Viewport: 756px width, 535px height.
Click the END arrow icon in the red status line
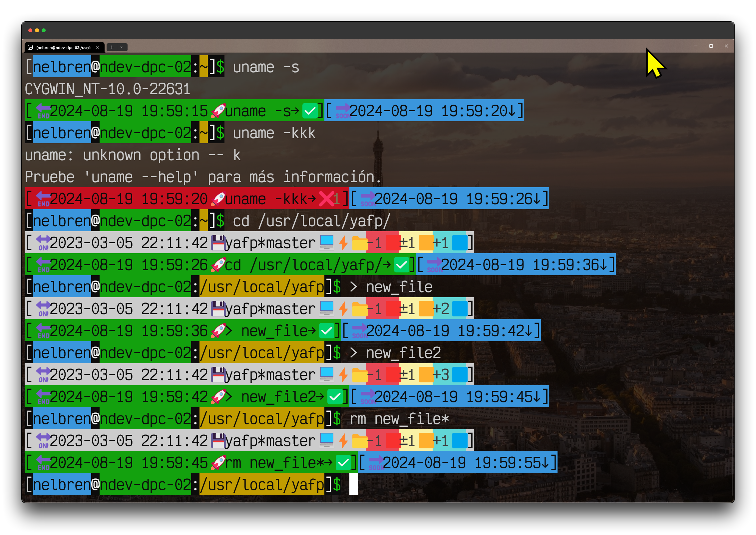(x=43, y=199)
